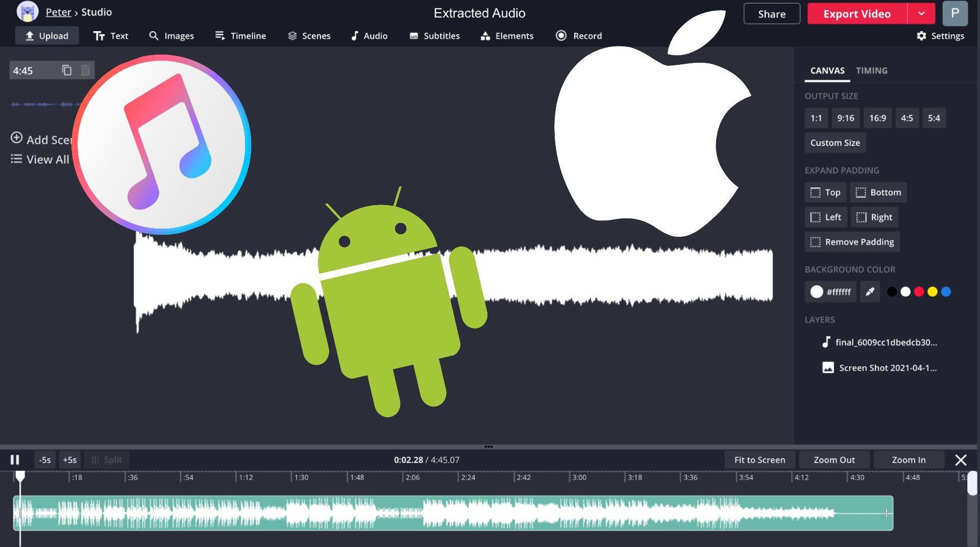Screen dimensions: 980x547
Task: Open the P profile avatar menu
Action: coord(954,13)
